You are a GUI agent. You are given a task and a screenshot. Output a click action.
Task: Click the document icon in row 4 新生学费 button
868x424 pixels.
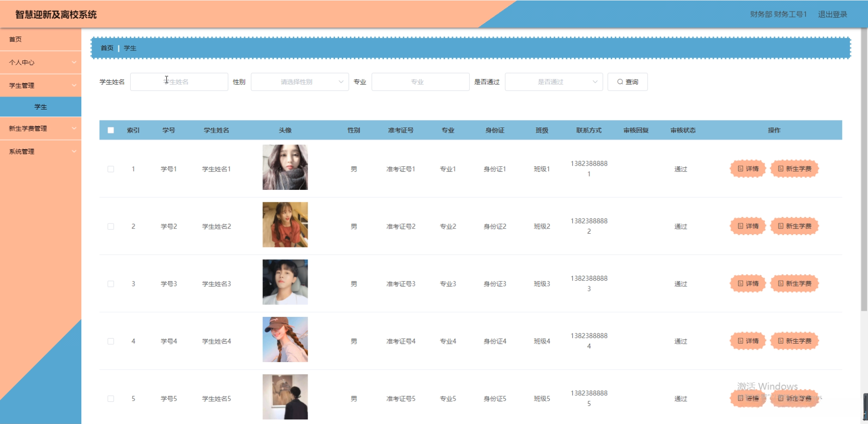tap(781, 341)
